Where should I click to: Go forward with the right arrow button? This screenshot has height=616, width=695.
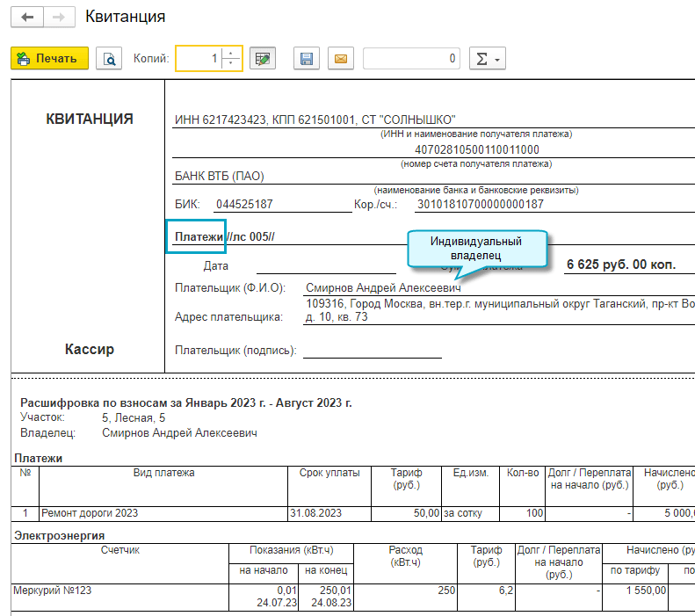[x=59, y=18]
